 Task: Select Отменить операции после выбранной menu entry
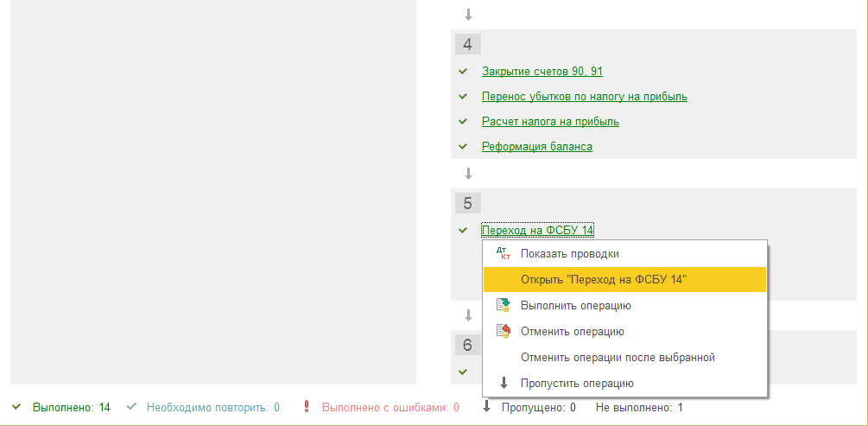tap(618, 358)
